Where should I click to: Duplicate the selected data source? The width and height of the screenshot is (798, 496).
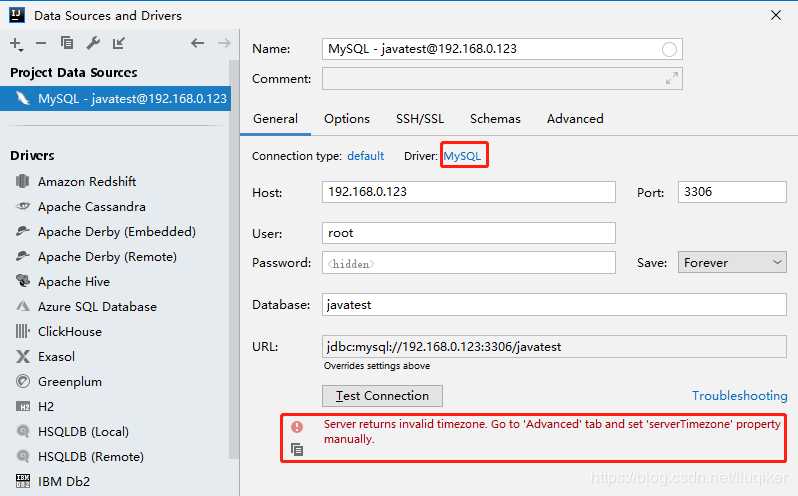tap(67, 43)
